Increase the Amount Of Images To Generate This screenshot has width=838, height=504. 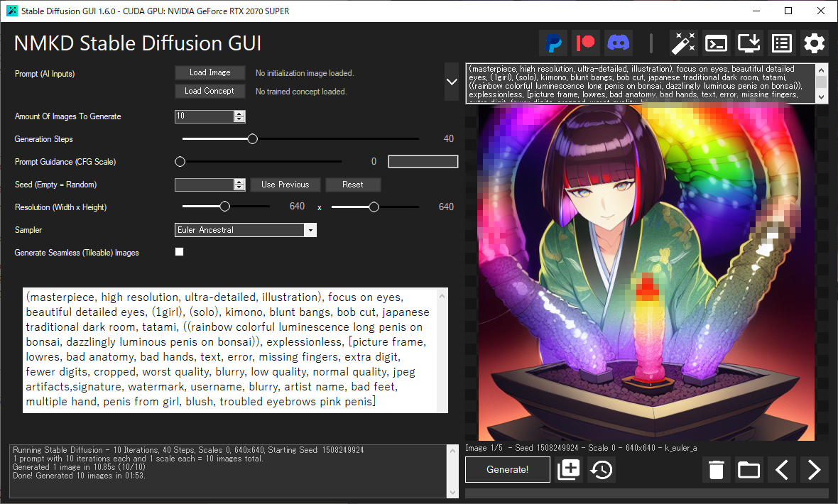coord(239,114)
